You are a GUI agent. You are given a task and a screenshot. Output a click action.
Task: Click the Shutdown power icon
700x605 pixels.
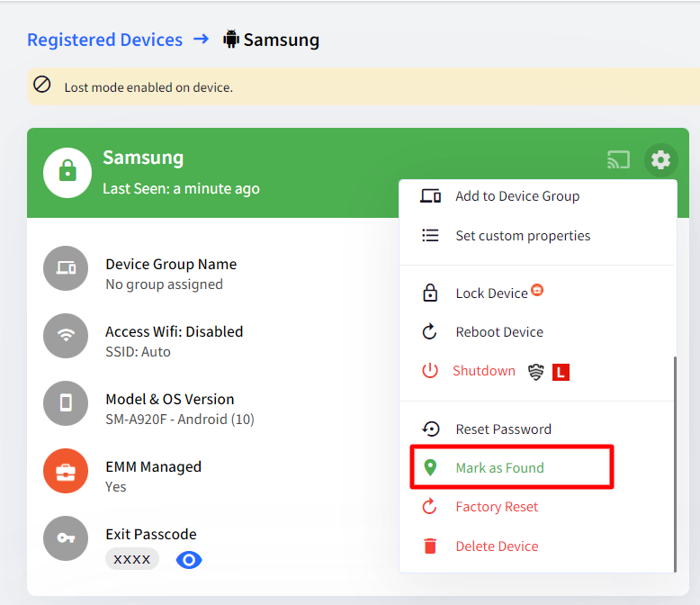point(430,370)
